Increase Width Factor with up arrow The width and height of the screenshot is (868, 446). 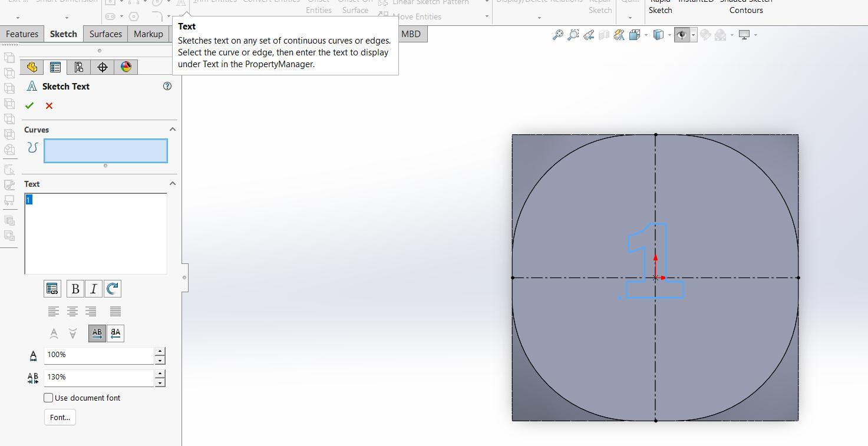pos(160,351)
